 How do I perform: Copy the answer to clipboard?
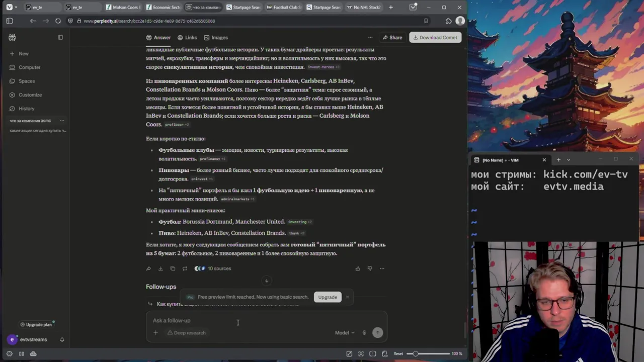pyautogui.click(x=173, y=268)
